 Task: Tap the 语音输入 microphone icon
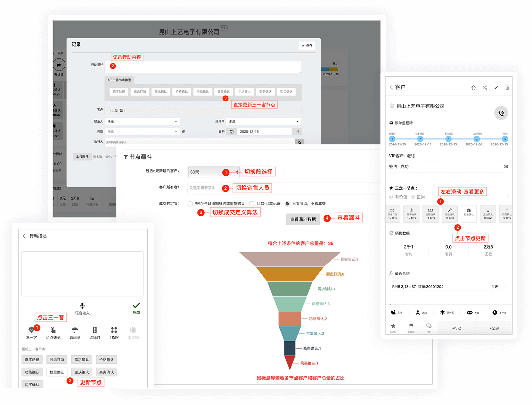[82, 305]
